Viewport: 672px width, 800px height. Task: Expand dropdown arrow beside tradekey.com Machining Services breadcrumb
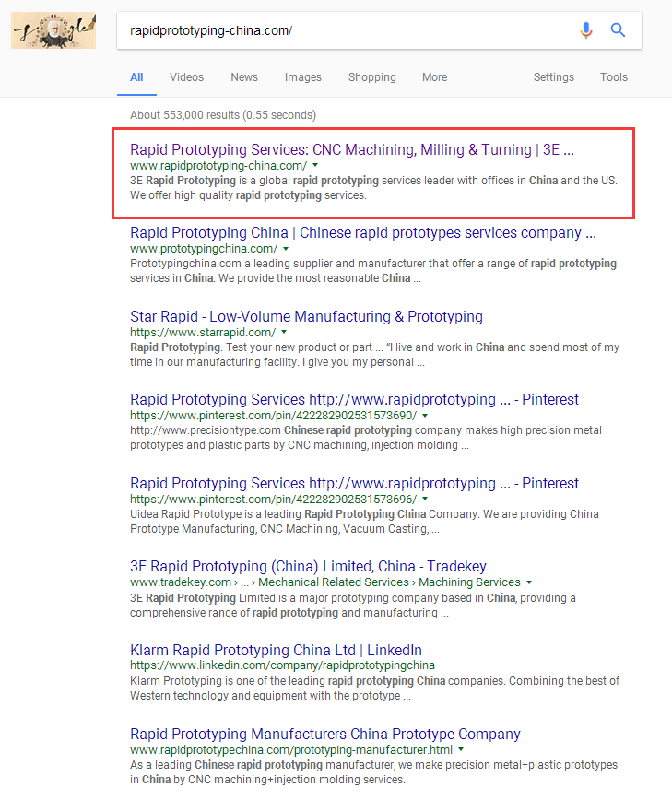click(529, 582)
